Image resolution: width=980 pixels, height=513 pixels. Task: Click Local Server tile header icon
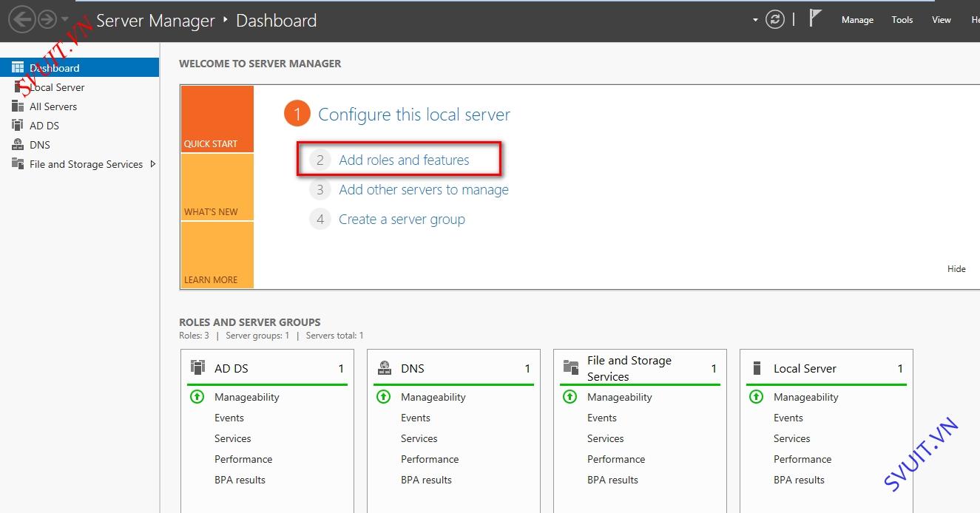point(757,368)
